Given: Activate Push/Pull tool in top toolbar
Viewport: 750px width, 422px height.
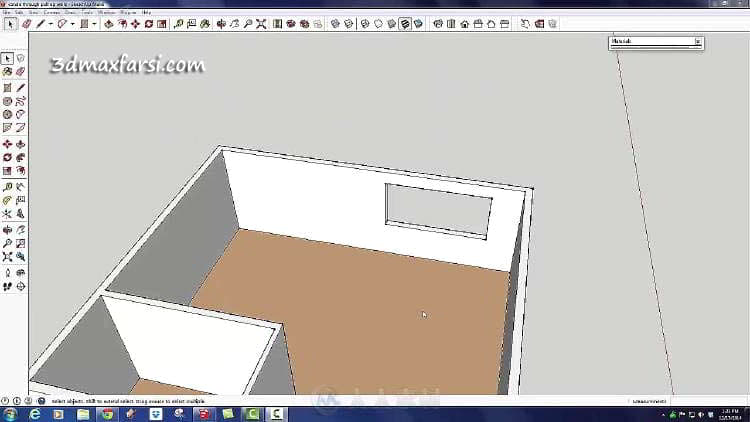Looking at the screenshot, I should [109, 23].
